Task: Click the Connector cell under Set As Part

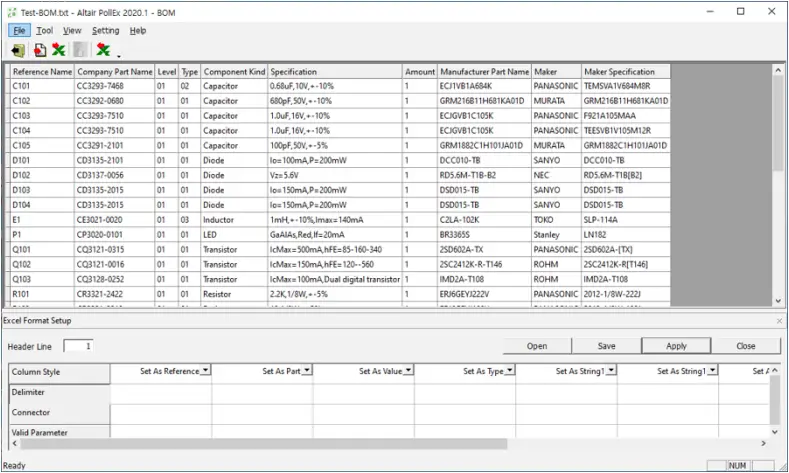Action: (x=262, y=414)
